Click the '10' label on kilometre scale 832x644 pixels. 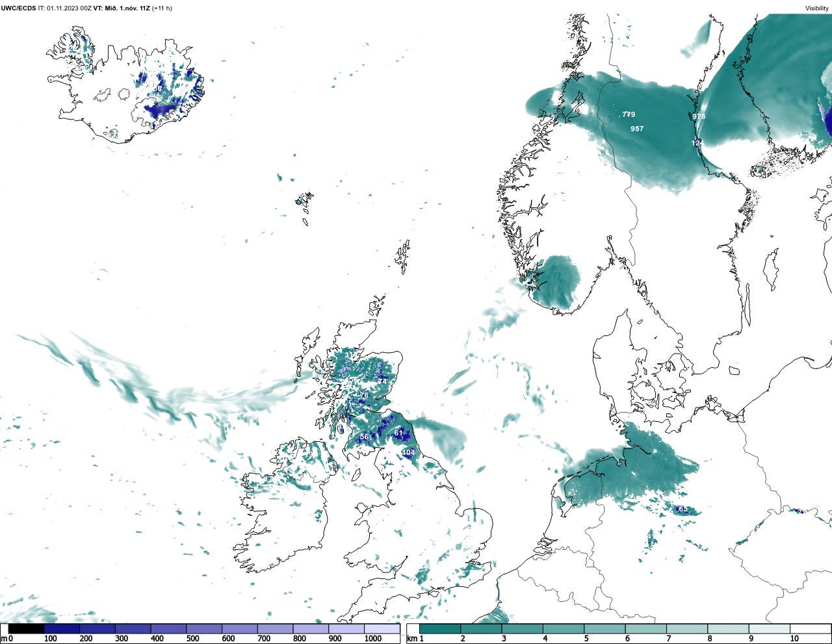[794, 639]
